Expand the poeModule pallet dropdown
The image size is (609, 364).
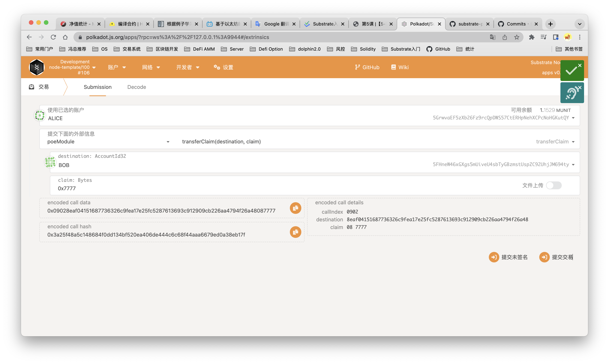click(168, 142)
